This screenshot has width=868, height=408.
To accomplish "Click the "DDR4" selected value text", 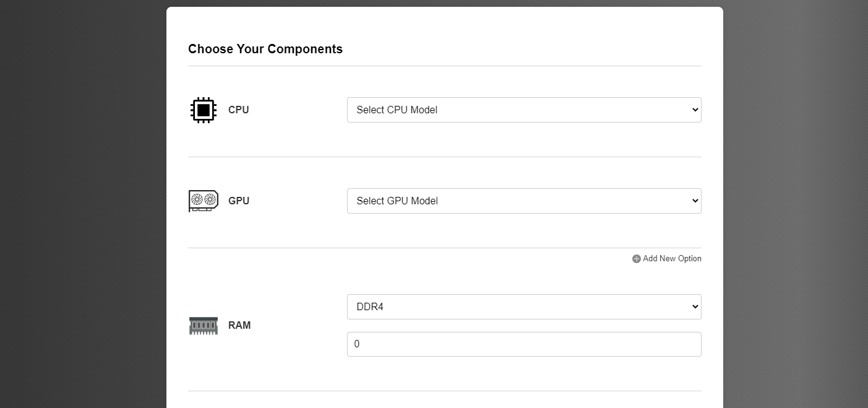I will [x=370, y=307].
